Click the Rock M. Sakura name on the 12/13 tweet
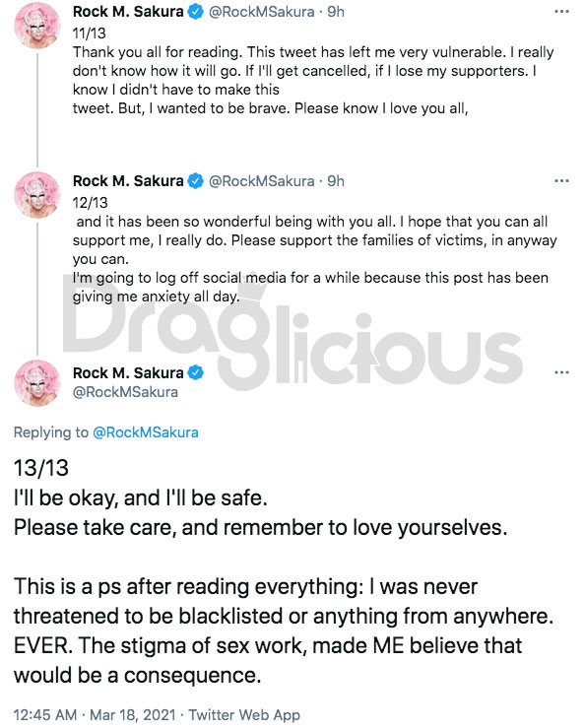585x728 pixels. click(128, 181)
